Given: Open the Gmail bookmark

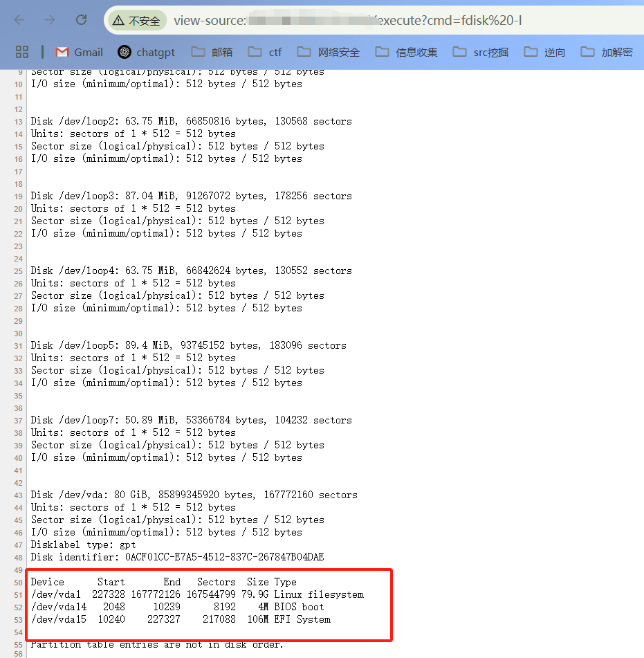Looking at the screenshot, I should 80,52.
